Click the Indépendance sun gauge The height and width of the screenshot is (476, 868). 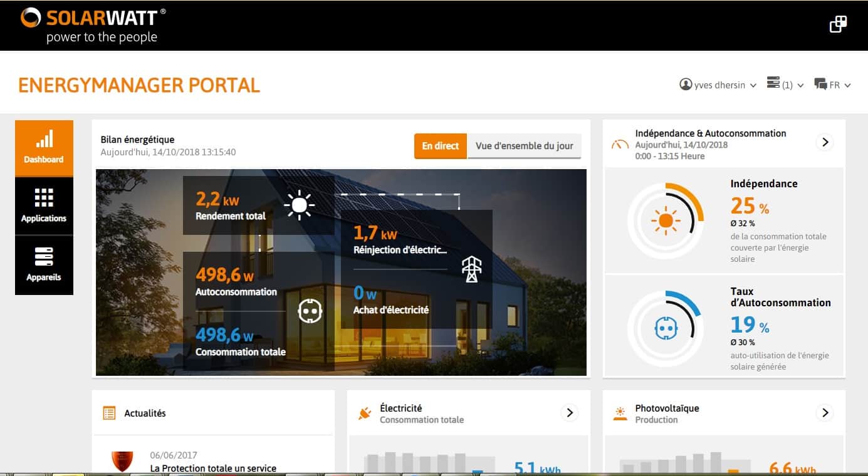[x=666, y=220]
